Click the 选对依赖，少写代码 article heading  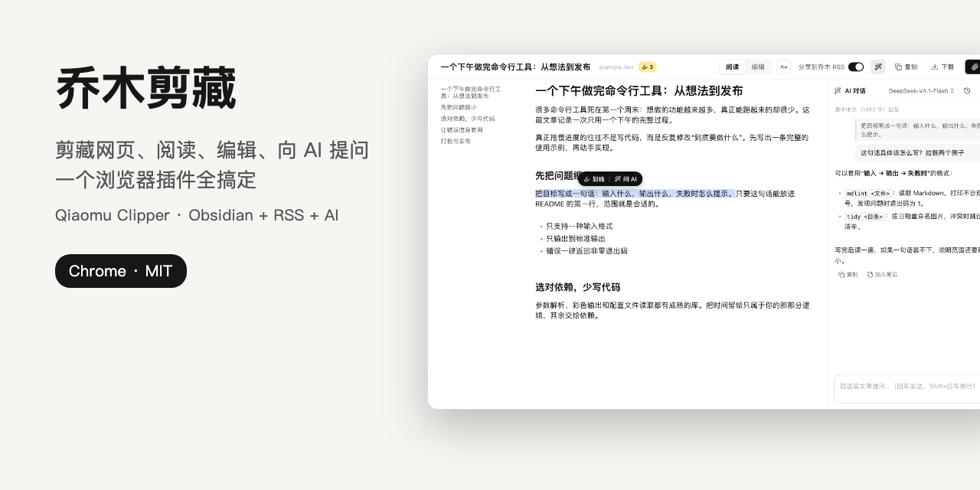578,288
